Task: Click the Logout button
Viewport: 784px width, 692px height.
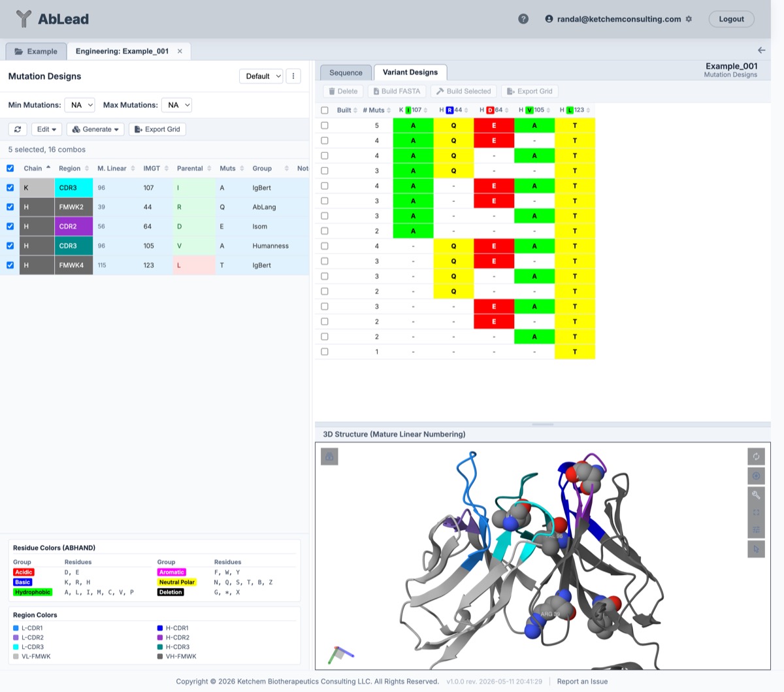Action: click(x=731, y=19)
